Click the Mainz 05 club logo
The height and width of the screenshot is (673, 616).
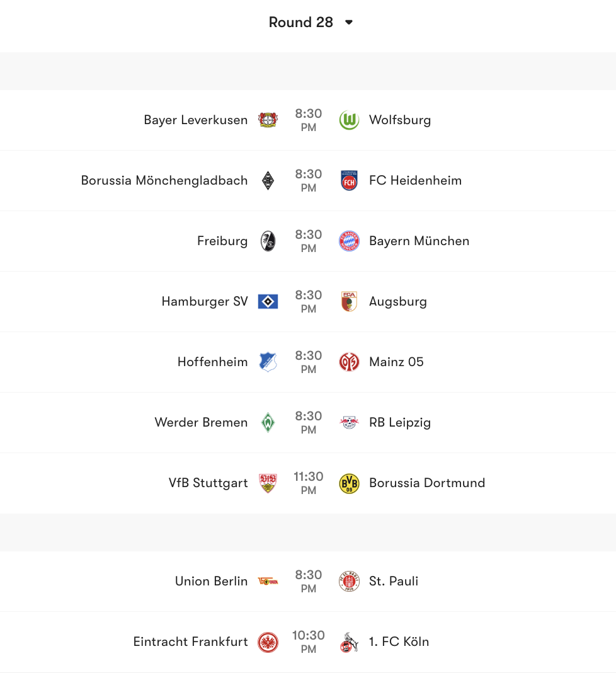tap(348, 362)
